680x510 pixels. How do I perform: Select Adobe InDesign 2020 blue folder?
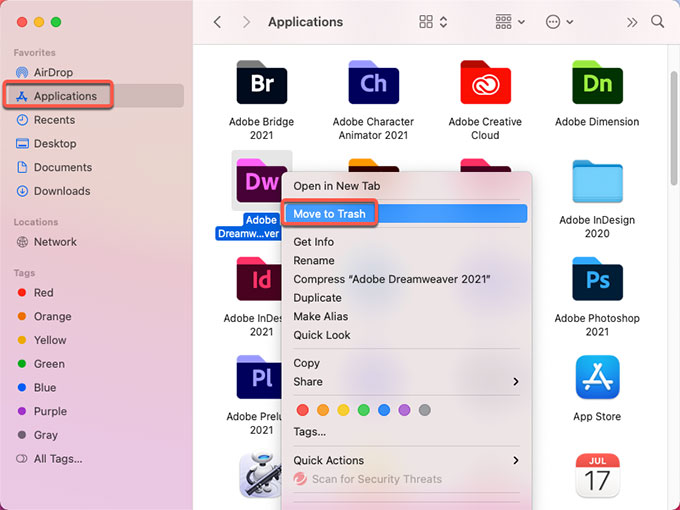tap(597, 181)
